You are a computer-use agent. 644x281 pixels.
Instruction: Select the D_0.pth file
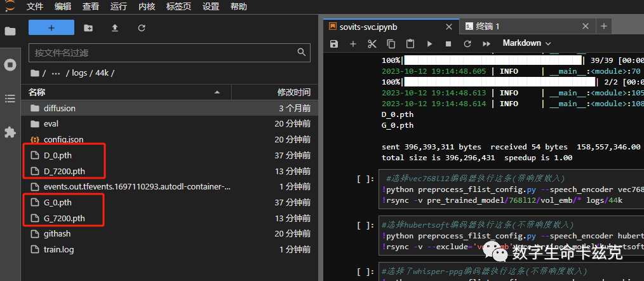[170, 156]
